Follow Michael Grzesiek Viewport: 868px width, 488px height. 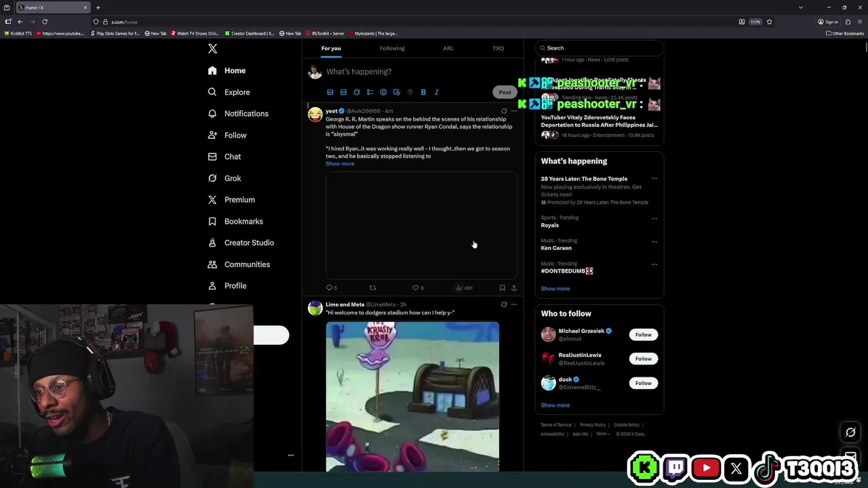click(x=644, y=335)
